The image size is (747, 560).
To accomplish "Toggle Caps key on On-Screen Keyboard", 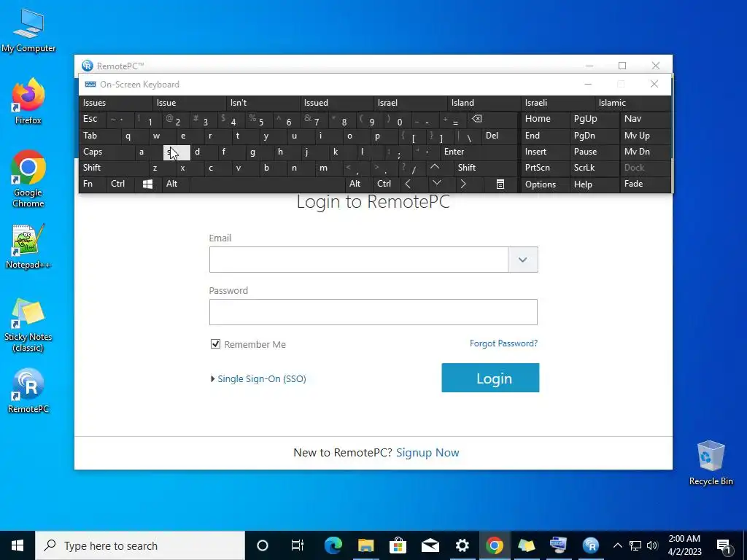I will 107,152.
